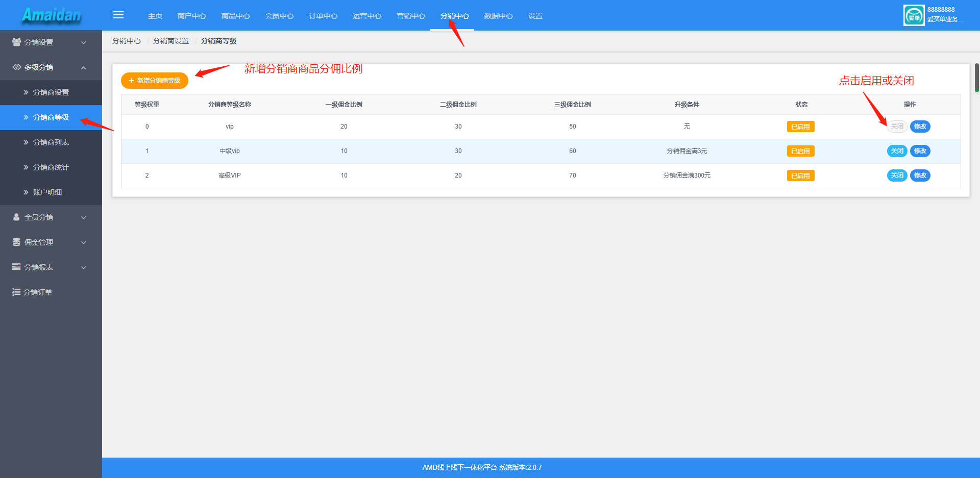Click the 中级vip name cell

[230, 151]
